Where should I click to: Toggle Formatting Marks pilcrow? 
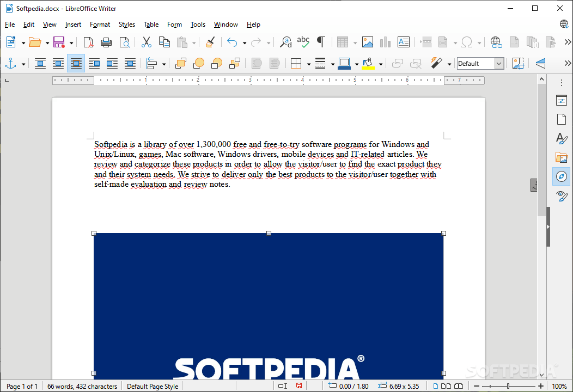coord(321,42)
